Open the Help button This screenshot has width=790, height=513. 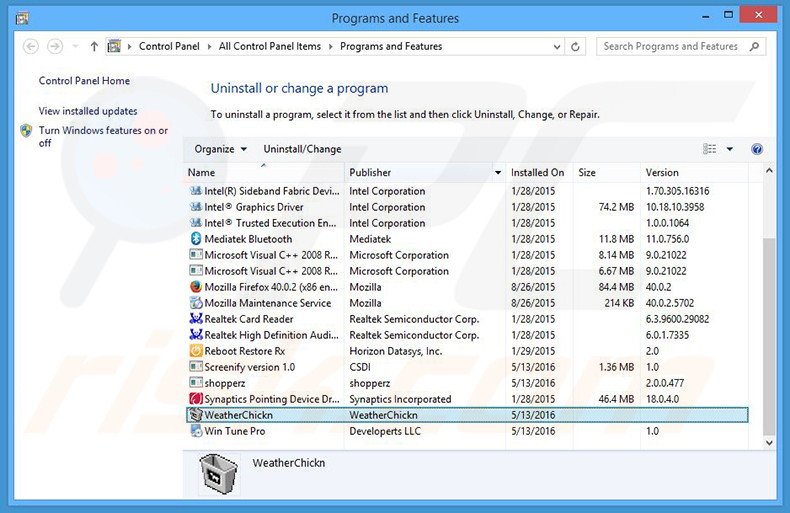[x=756, y=149]
